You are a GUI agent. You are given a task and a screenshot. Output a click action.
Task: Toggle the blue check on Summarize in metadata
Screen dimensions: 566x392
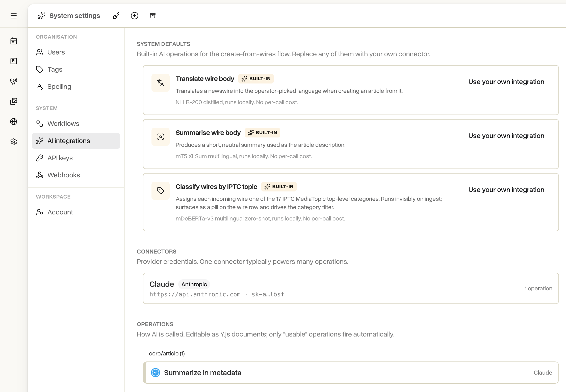click(x=156, y=373)
